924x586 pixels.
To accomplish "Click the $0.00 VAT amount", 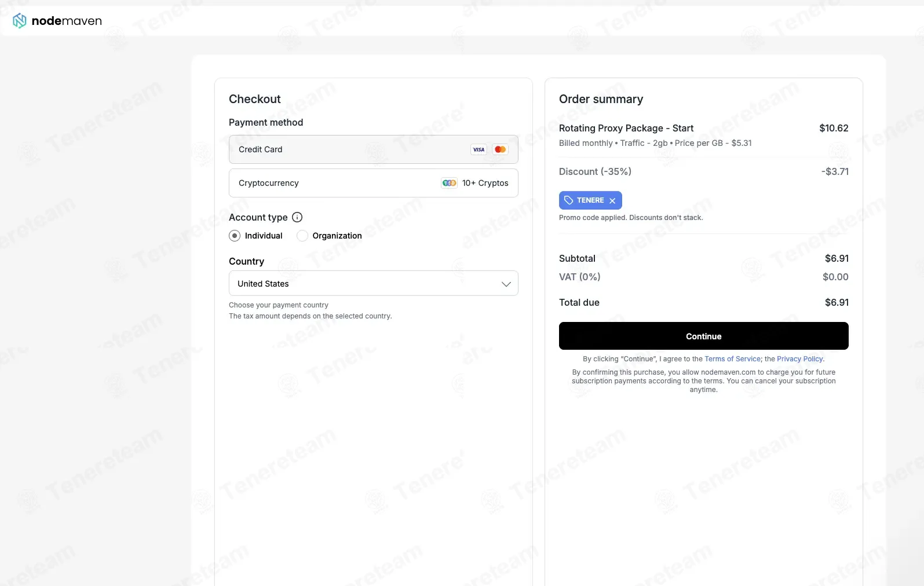I will [835, 277].
